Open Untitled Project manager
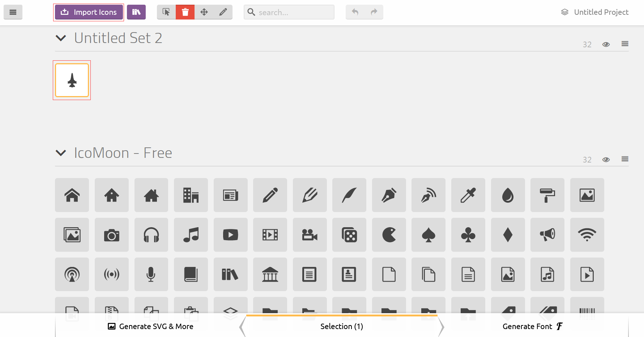Image resolution: width=644 pixels, height=337 pixels. point(595,12)
